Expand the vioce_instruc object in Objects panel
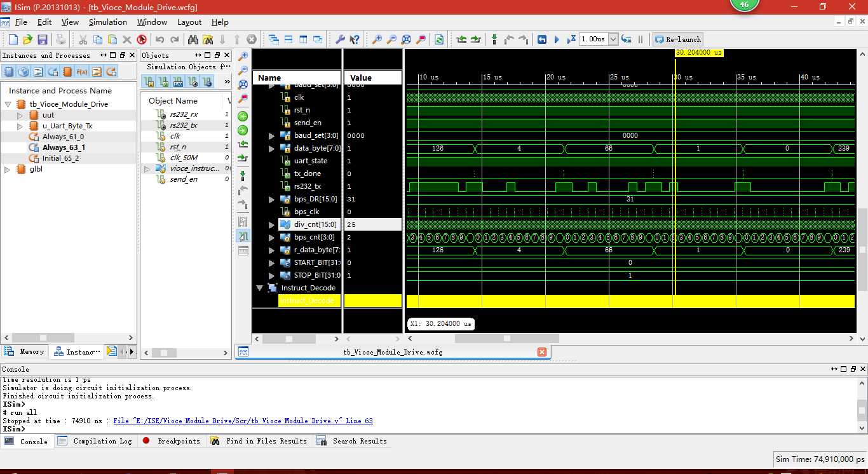 (x=147, y=168)
